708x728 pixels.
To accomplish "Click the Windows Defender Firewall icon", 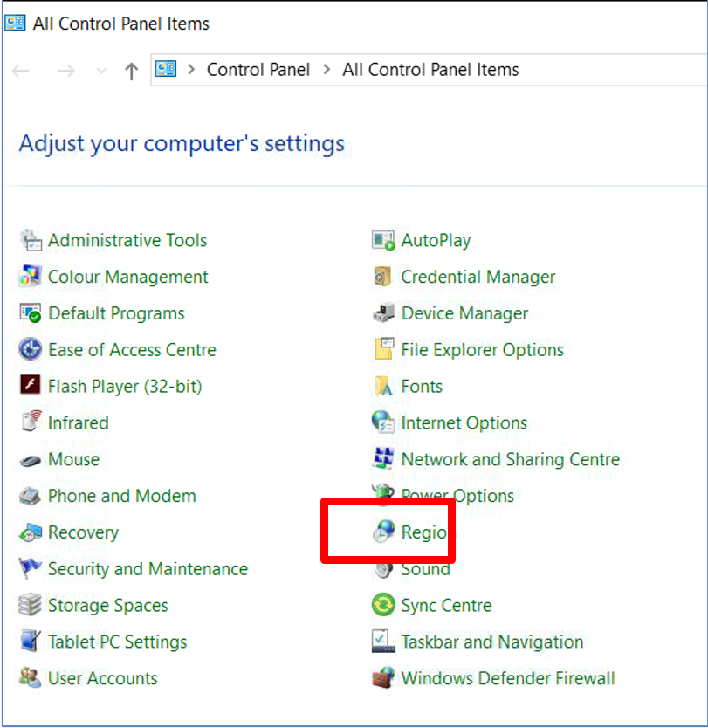I will (x=383, y=678).
